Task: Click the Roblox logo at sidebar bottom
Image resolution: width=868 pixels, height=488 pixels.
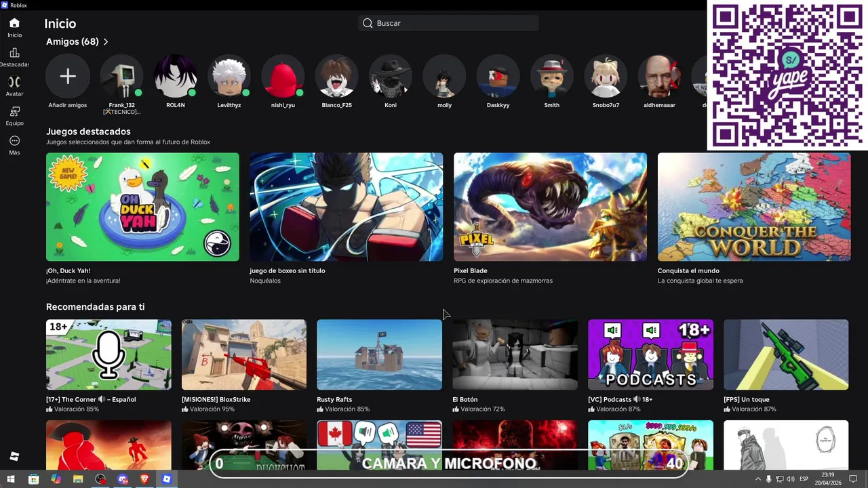Action: (14, 456)
